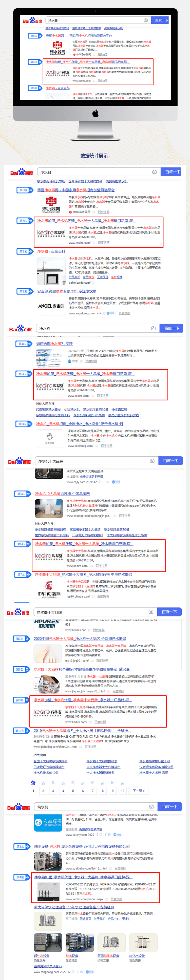Screen dimensions: 190x980
Task: Click camera icon in 纯水机 search bar
Action: click(x=151, y=806)
